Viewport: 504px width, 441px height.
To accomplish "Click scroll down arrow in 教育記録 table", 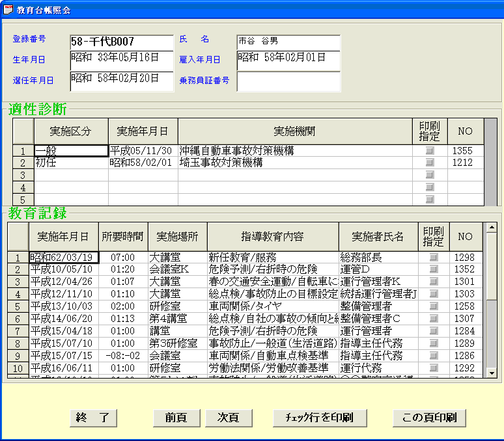I will [492, 373].
